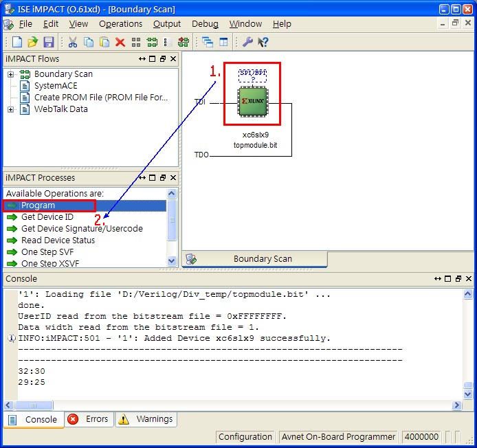This screenshot has width=477, height=448.
Task: Select SystemACE in iMPACT Flows
Action: 56,86
